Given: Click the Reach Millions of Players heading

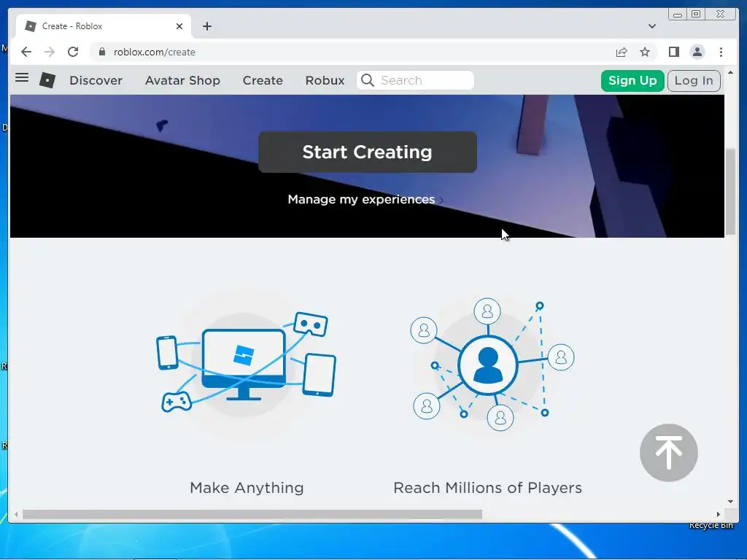Looking at the screenshot, I should 487,488.
